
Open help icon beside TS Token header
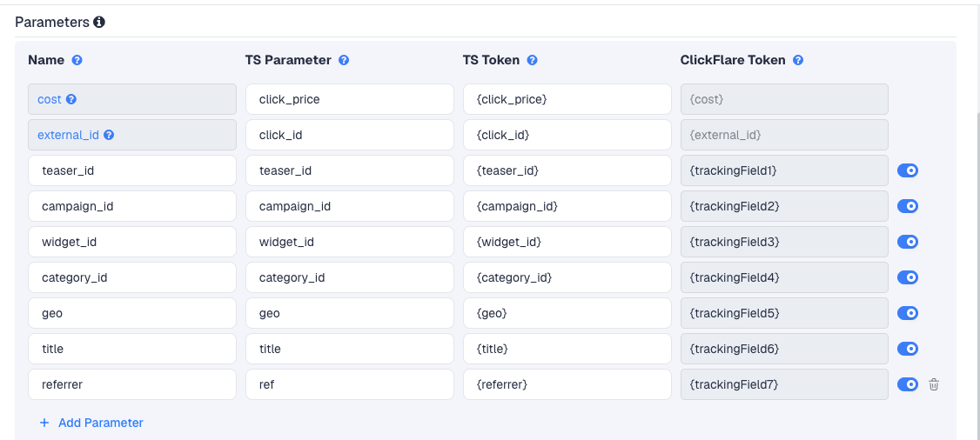click(x=532, y=61)
